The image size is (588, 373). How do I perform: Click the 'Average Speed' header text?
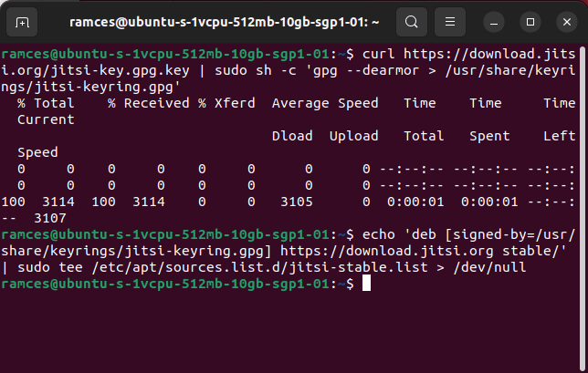[325, 103]
